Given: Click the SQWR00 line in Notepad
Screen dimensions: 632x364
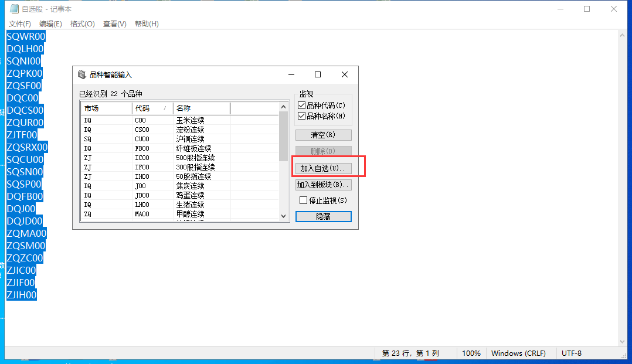Looking at the screenshot, I should point(26,36).
